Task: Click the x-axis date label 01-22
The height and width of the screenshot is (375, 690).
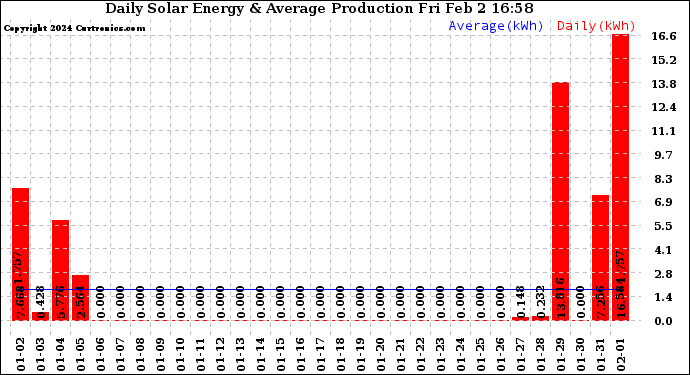Action: click(x=421, y=355)
